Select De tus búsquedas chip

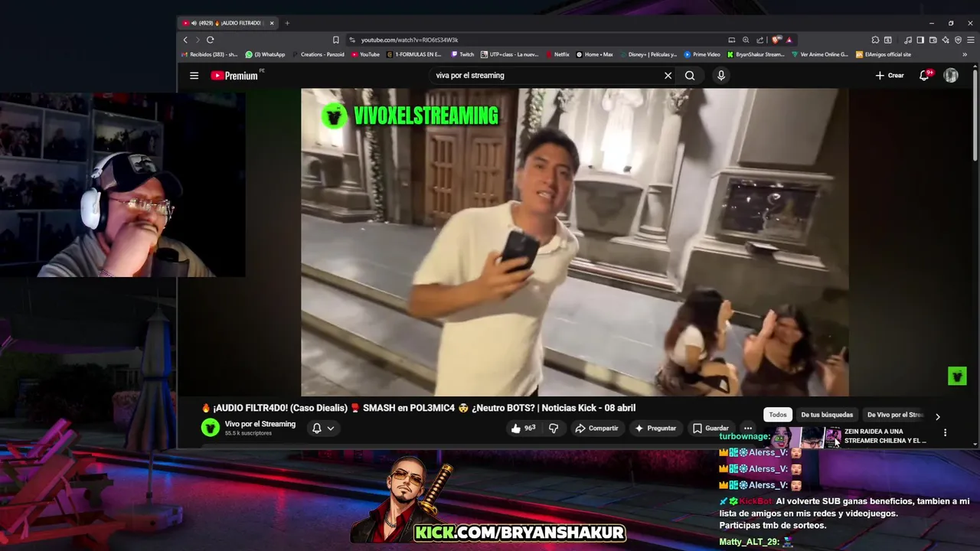tap(827, 415)
